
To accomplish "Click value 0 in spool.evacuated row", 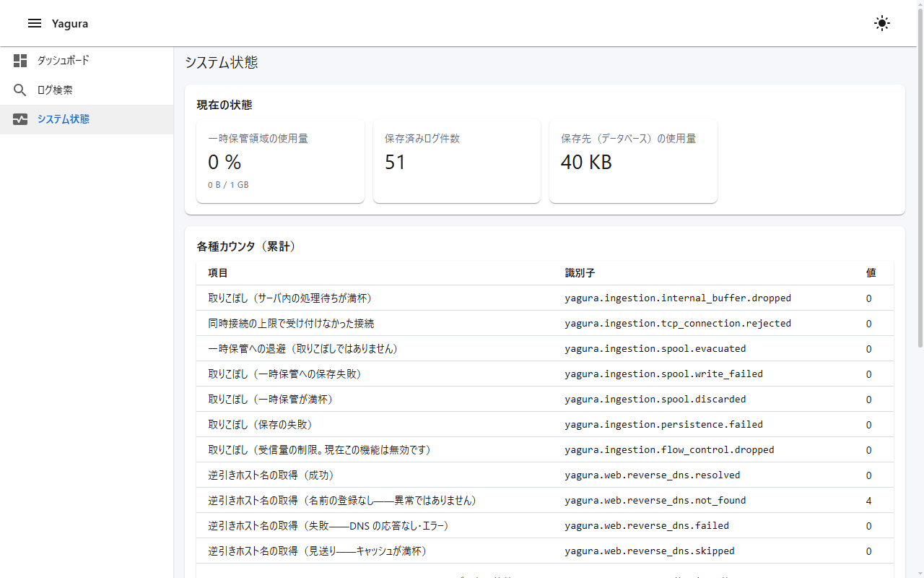I will click(x=869, y=348).
